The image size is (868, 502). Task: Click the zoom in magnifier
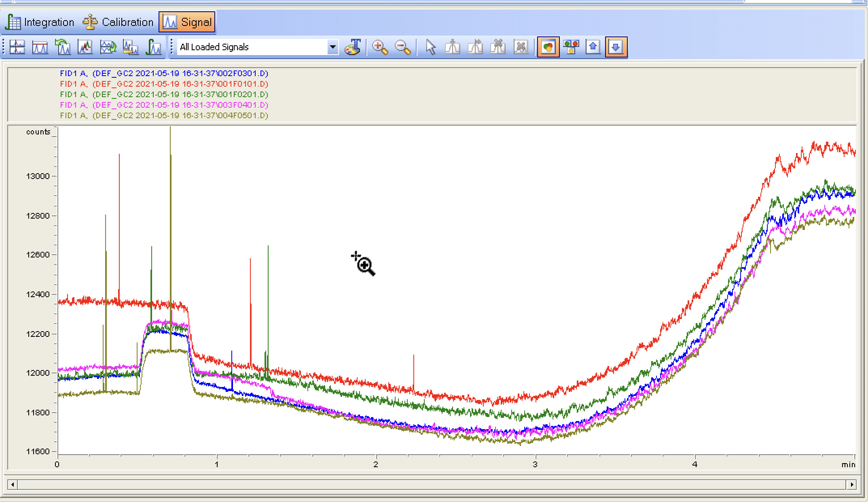pyautogui.click(x=380, y=47)
